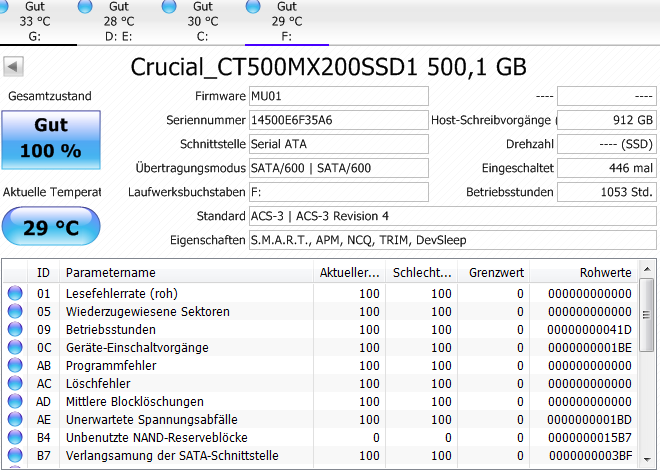Click the Grenzwert column header
This screenshot has width=660, height=470.
pyautogui.click(x=494, y=273)
